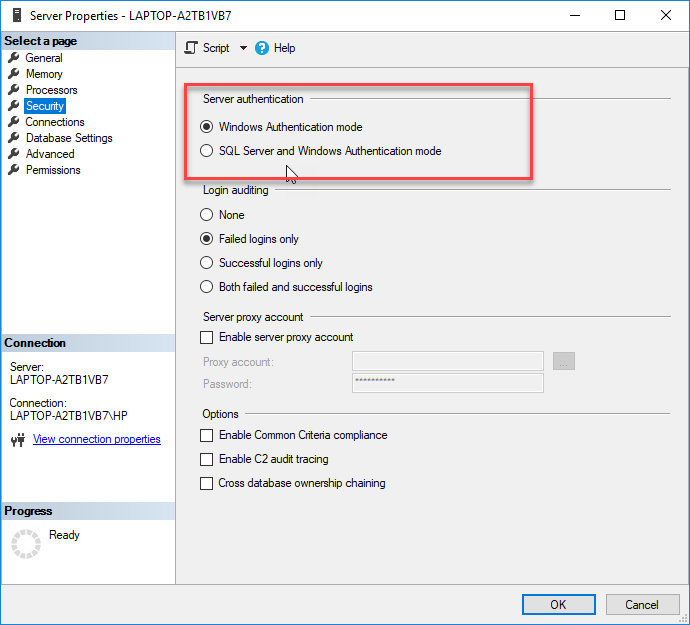Open the Database Settings page
The height and width of the screenshot is (625, 690).
[69, 138]
